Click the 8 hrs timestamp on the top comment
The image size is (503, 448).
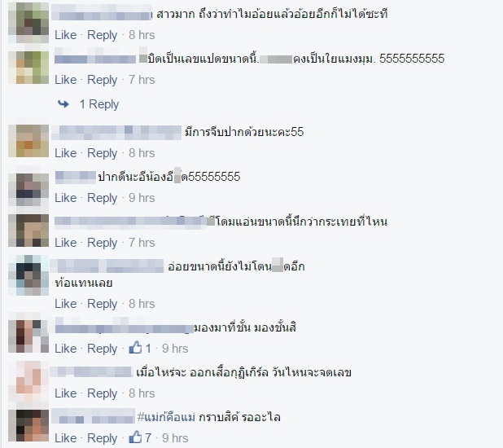(x=142, y=35)
